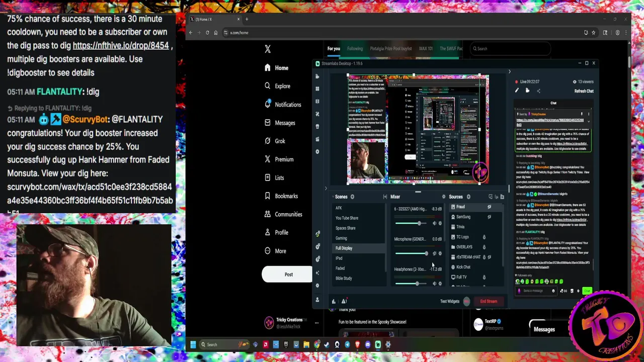Image resolution: width=644 pixels, height=362 pixels.
Task: Open Headphones audio settings gear
Action: 440,284
